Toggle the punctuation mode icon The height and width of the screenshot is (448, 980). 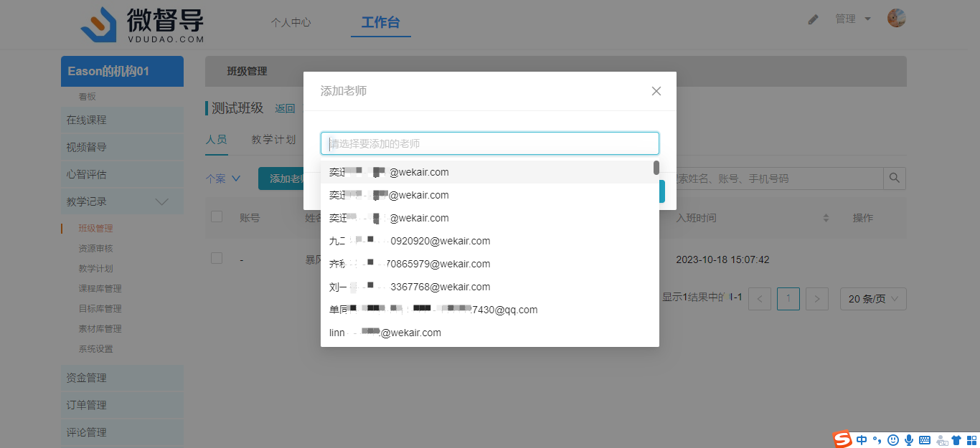pyautogui.click(x=877, y=440)
